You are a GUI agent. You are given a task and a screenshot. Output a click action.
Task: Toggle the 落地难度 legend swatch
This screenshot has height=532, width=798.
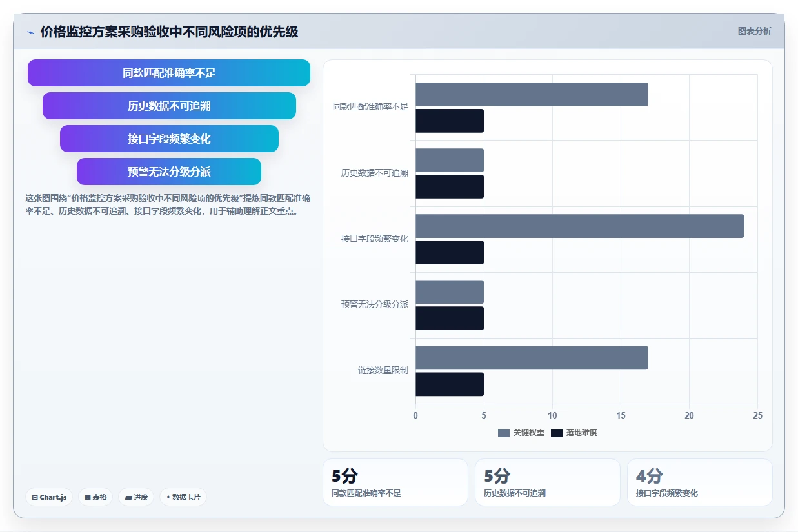point(557,433)
